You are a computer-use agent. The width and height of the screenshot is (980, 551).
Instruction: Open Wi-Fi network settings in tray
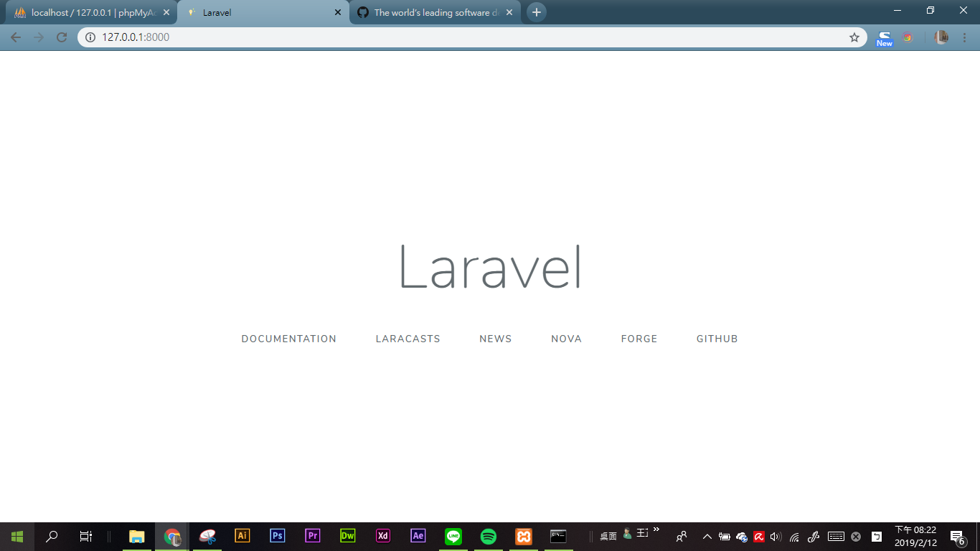794,537
